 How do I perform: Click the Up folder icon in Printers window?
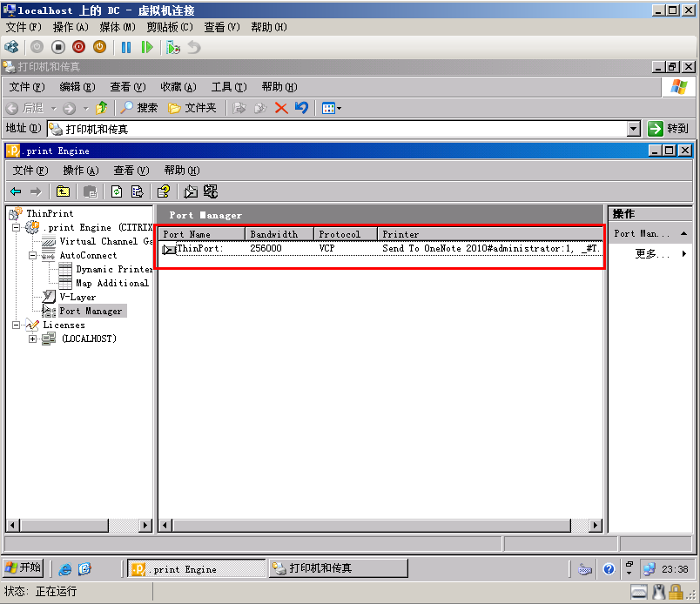(x=101, y=108)
